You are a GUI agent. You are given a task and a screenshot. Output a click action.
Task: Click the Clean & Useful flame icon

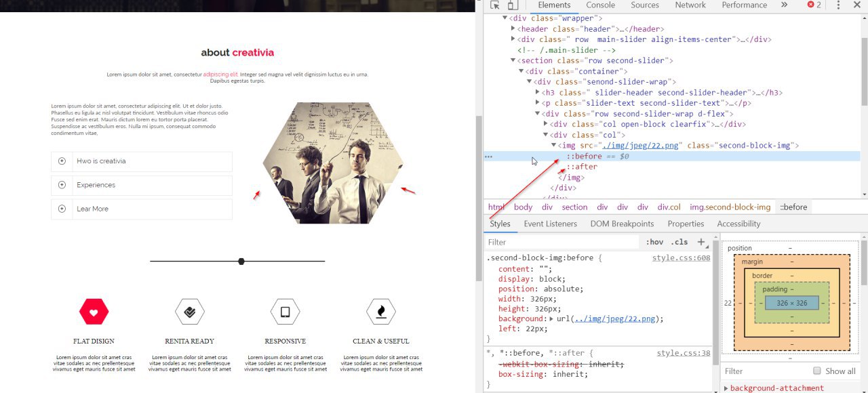coord(381,312)
